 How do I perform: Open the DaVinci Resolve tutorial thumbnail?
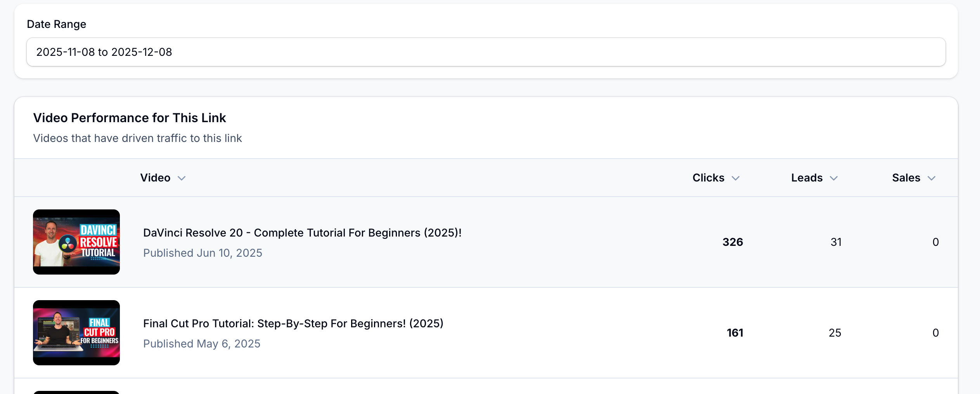[x=76, y=242]
